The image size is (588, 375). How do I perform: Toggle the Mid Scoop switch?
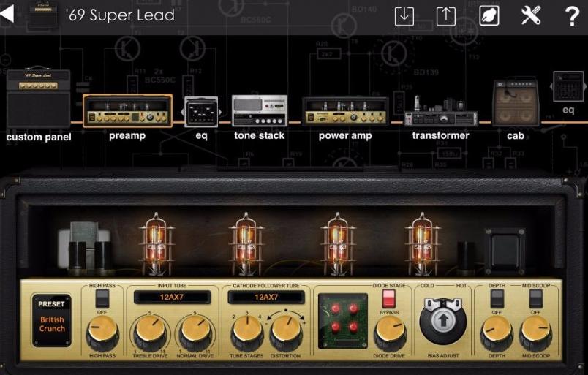535,298
